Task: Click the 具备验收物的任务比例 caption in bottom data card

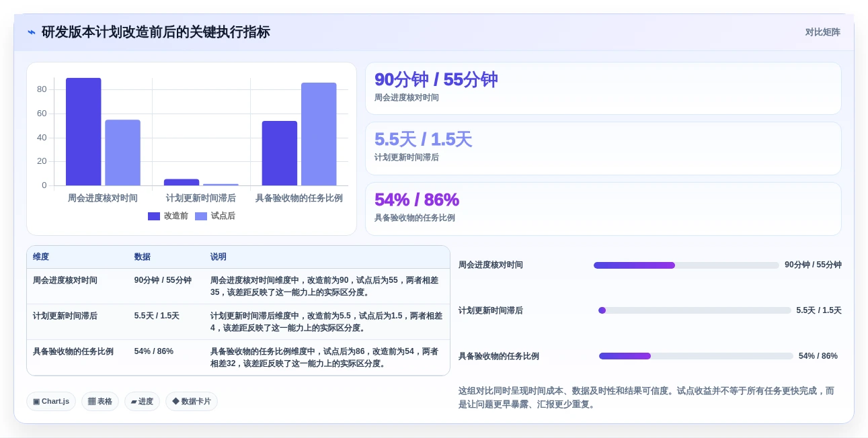Action: tap(415, 218)
